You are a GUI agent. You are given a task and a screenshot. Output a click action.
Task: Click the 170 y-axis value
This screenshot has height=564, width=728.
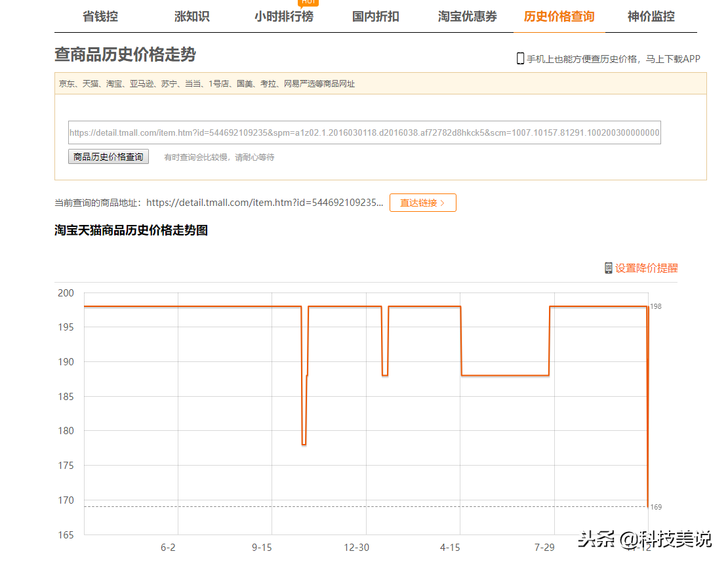[x=66, y=500]
